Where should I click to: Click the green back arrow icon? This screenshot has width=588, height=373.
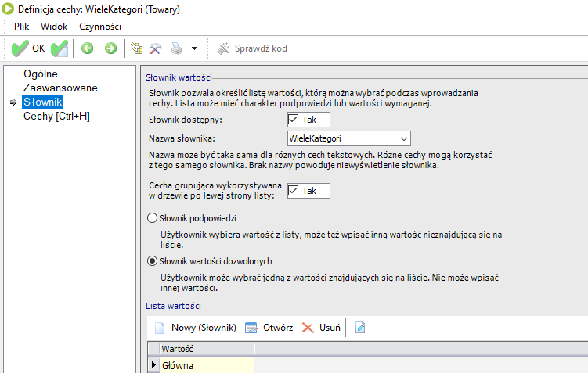coord(87,48)
